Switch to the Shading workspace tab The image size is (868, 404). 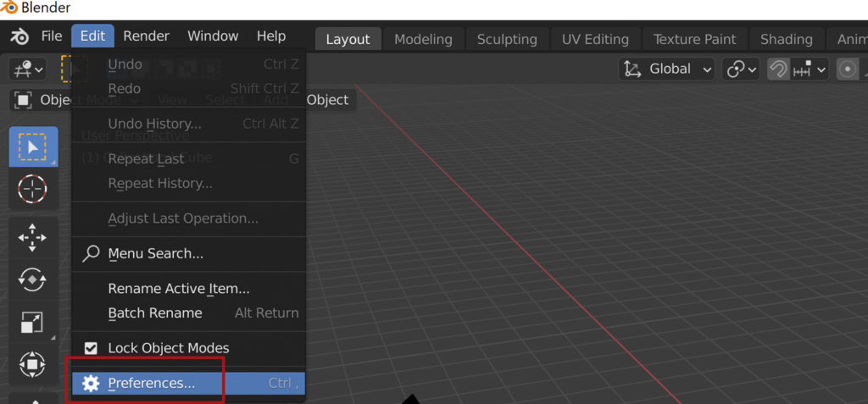click(x=786, y=39)
